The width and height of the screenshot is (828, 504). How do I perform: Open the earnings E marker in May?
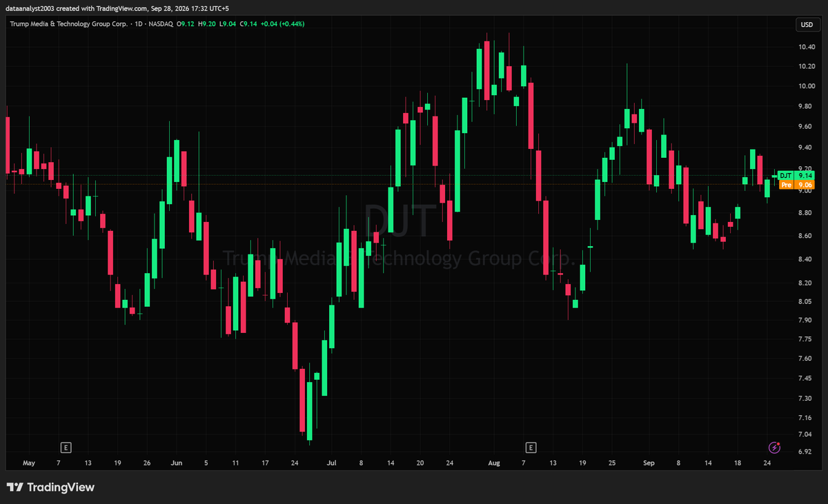click(x=66, y=447)
